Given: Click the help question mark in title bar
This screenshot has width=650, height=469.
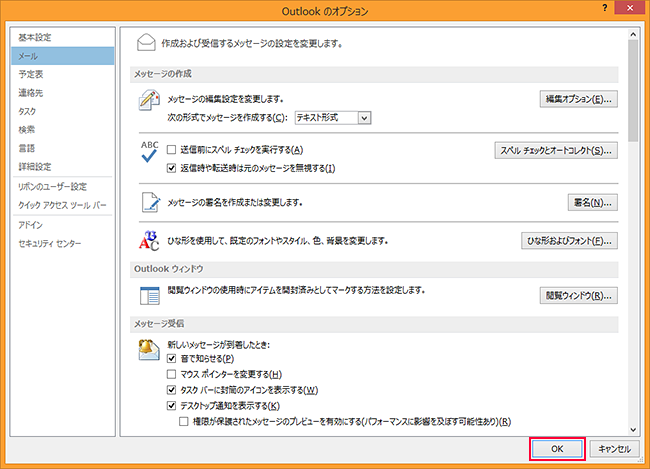Looking at the screenshot, I should (x=606, y=9).
